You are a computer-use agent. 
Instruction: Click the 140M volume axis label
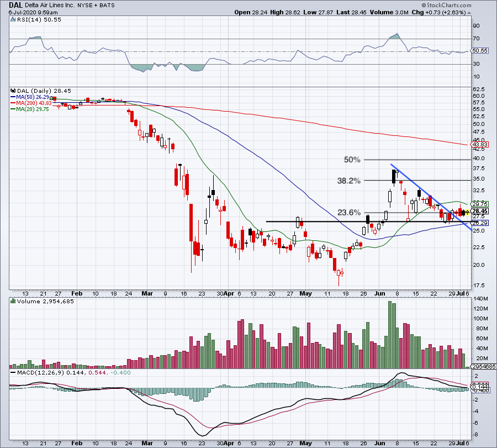(481, 299)
